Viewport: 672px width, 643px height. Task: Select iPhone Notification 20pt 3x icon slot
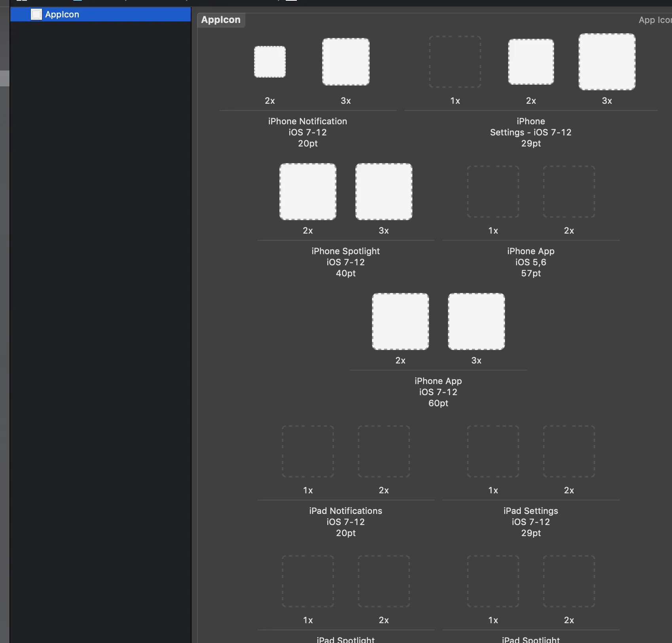click(346, 62)
